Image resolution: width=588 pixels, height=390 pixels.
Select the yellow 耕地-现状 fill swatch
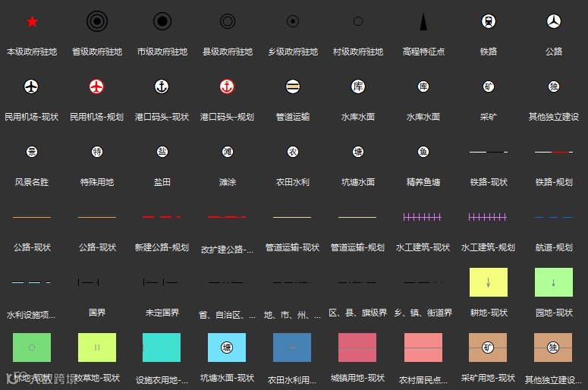click(x=489, y=282)
